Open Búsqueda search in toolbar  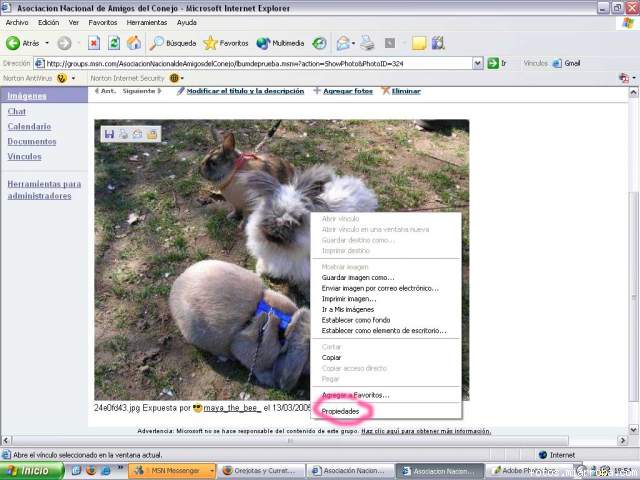[173, 43]
